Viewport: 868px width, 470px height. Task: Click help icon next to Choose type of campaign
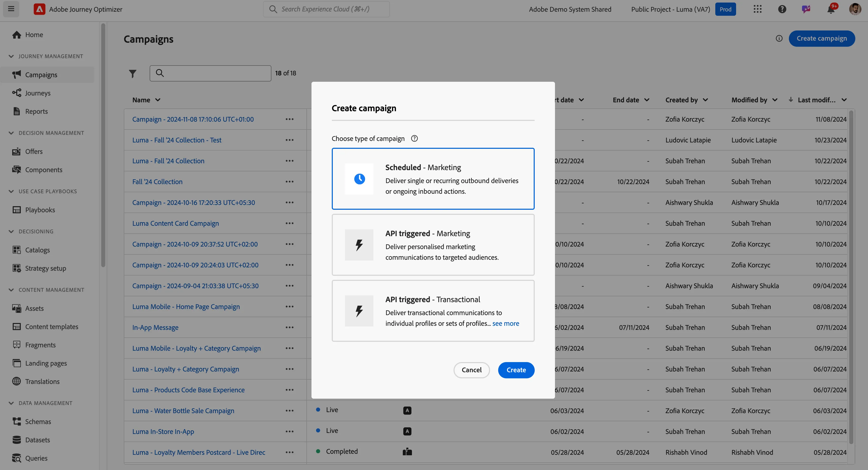(x=414, y=138)
